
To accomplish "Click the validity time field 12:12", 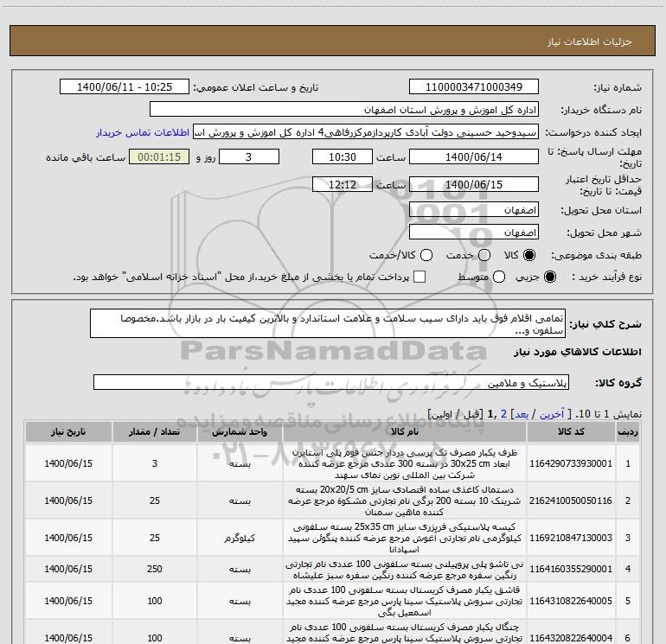I will pos(343,184).
